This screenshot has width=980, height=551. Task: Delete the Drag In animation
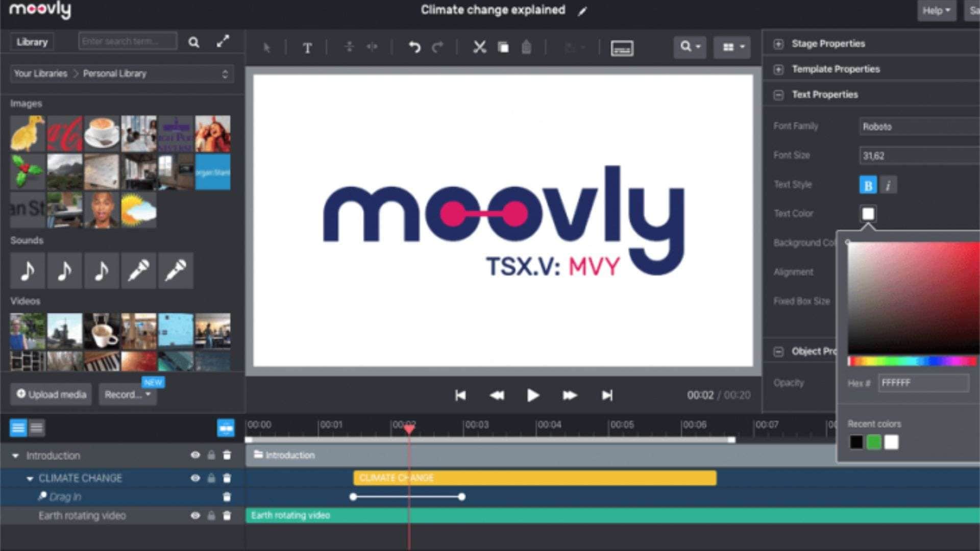point(227,497)
